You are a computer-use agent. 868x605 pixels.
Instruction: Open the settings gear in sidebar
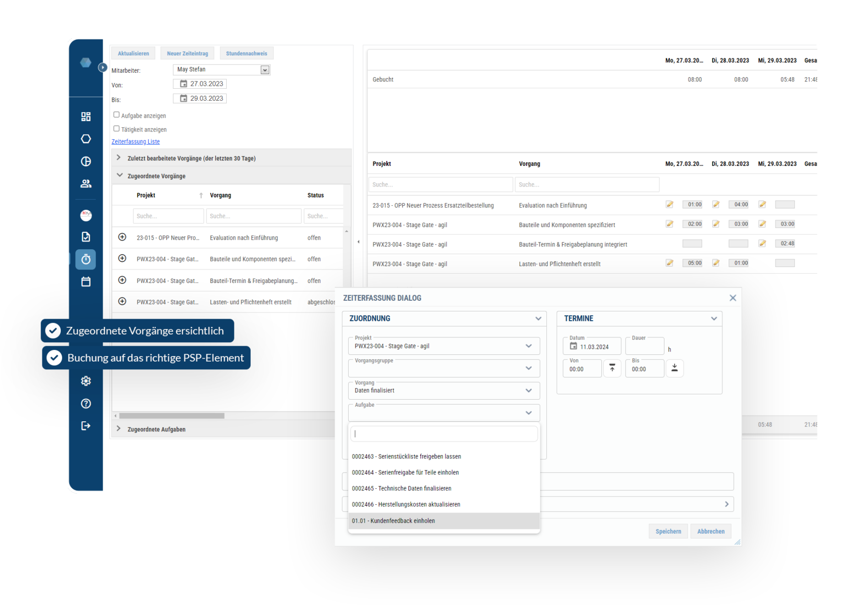86,381
